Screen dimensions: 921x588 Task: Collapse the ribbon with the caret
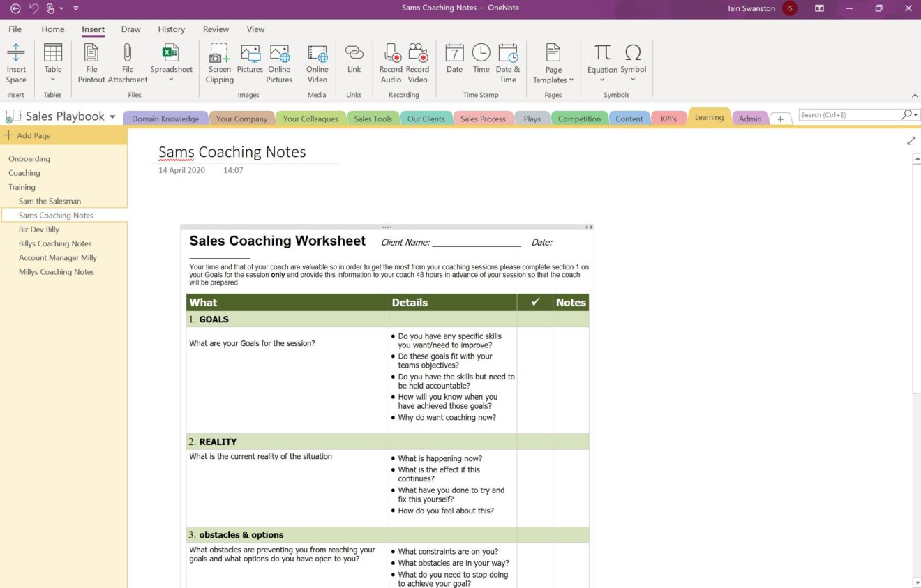[x=915, y=95]
